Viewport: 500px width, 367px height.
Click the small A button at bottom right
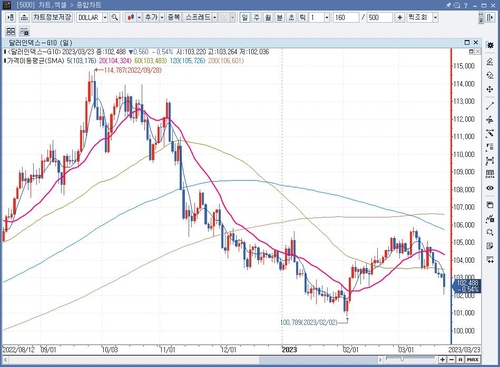click(x=460, y=360)
